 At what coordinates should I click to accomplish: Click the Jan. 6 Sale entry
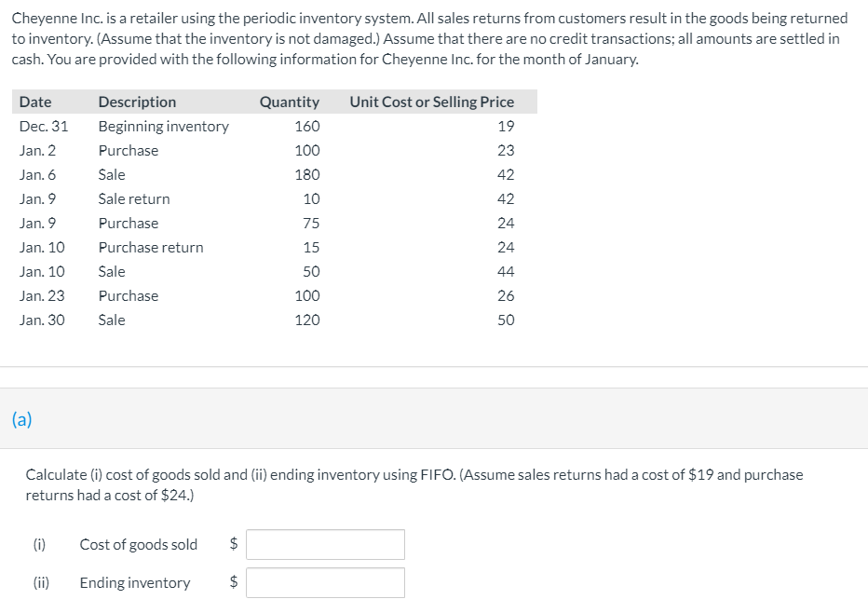[112, 174]
